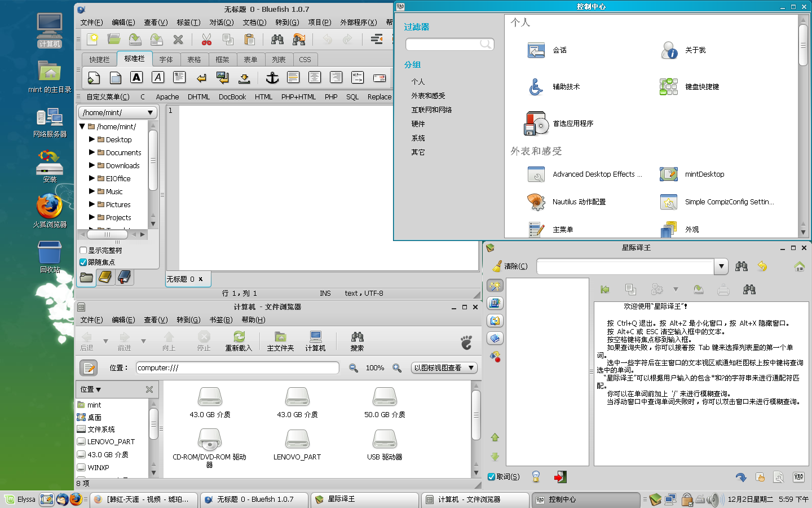812x508 pixels.
Task: Insert anchor using the anchor icon in Bluefish
Action: [x=272, y=78]
